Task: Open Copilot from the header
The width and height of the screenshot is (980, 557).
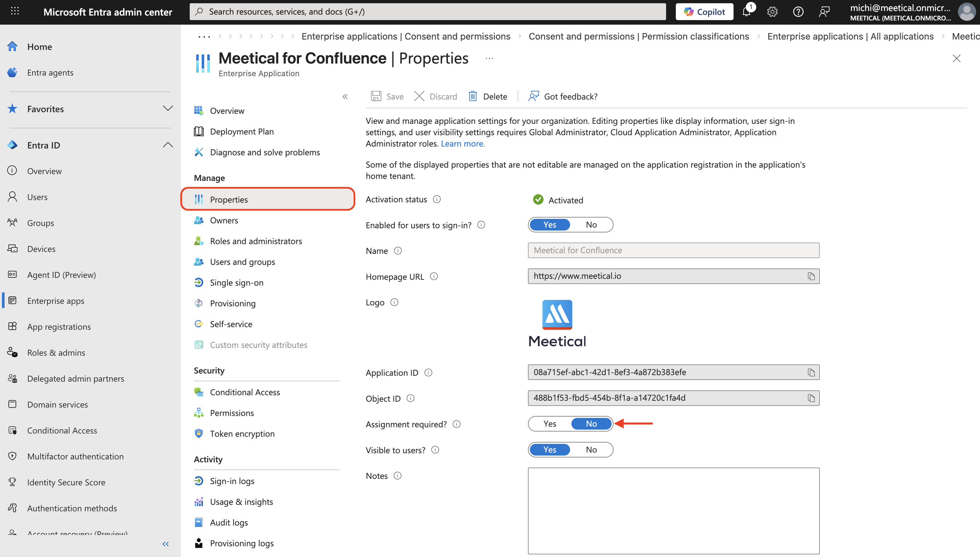Action: point(704,11)
